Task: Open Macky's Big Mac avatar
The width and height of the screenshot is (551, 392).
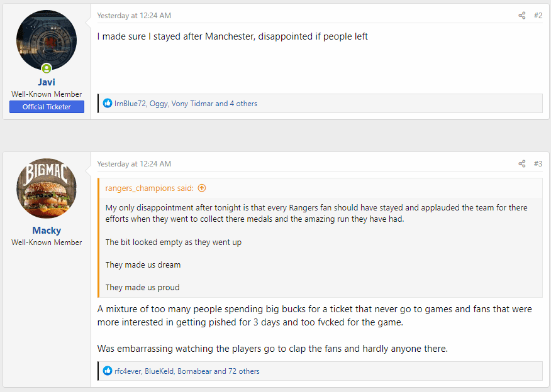Action: point(46,188)
